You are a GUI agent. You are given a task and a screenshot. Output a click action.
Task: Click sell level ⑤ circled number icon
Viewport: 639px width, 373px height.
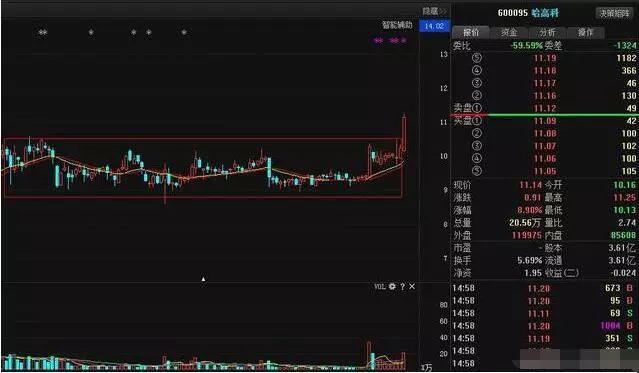[476, 58]
